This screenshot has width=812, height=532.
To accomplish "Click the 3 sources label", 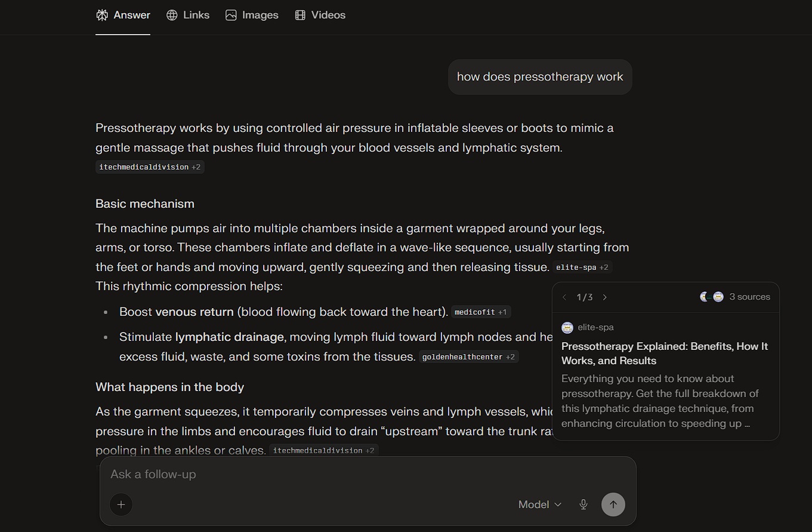I will click(749, 297).
